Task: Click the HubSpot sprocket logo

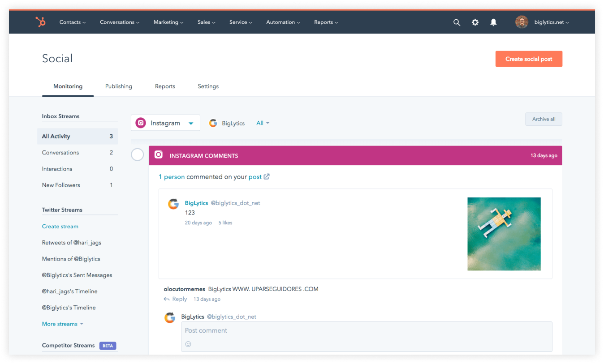Action: click(40, 22)
